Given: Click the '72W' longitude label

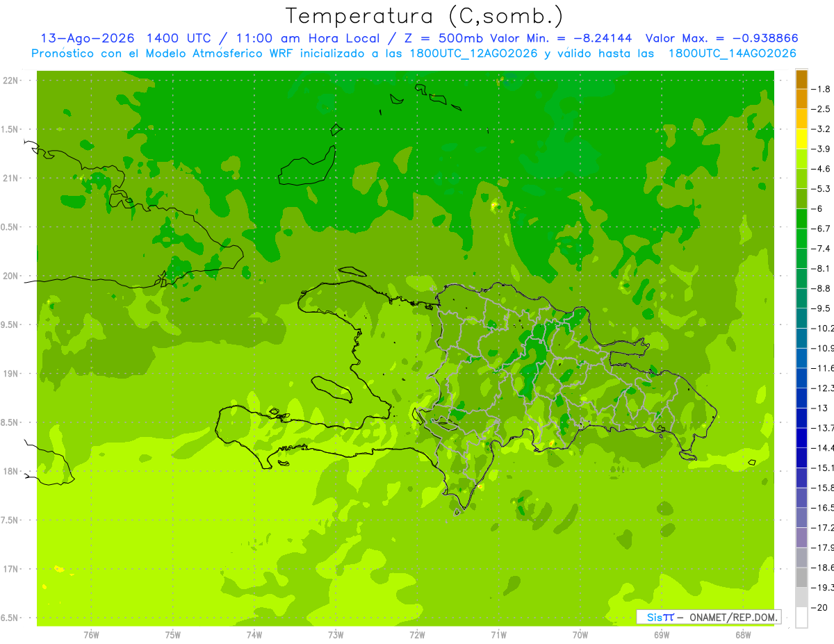Looking at the screenshot, I should point(418,635).
